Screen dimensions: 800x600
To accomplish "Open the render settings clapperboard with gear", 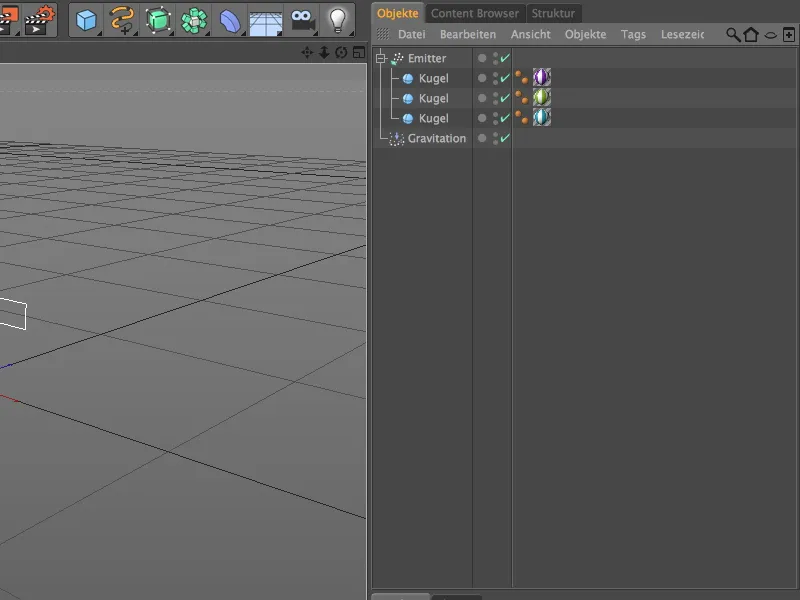I will coord(39,19).
